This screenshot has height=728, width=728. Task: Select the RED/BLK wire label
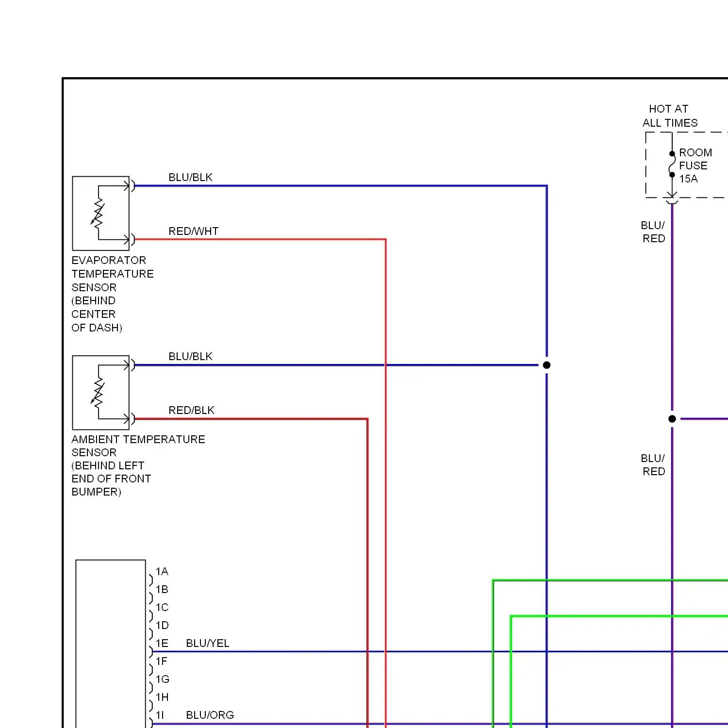[191, 410]
